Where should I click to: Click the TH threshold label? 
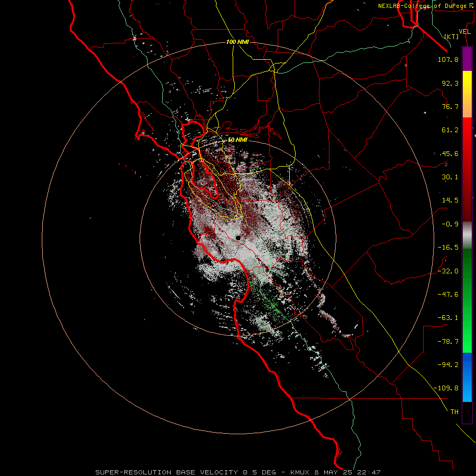pos(454,411)
